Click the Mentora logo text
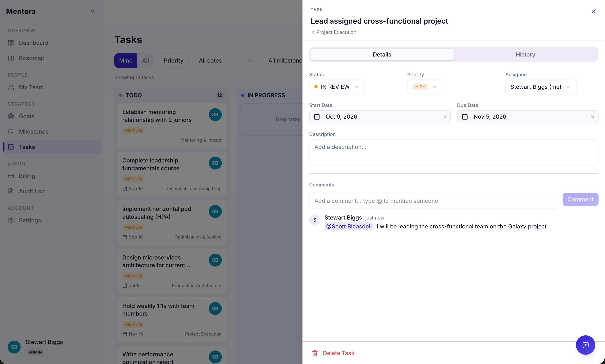Viewport: 605px width, 364px height. pos(21,11)
